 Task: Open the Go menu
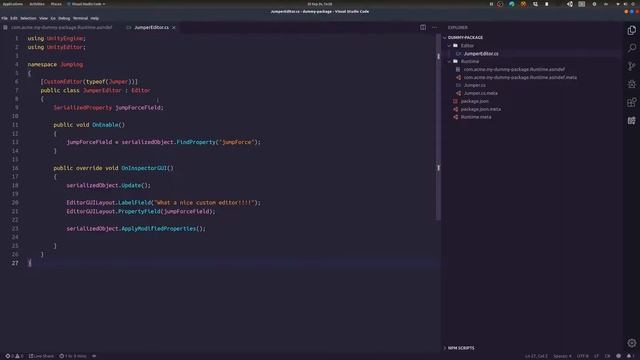click(53, 18)
